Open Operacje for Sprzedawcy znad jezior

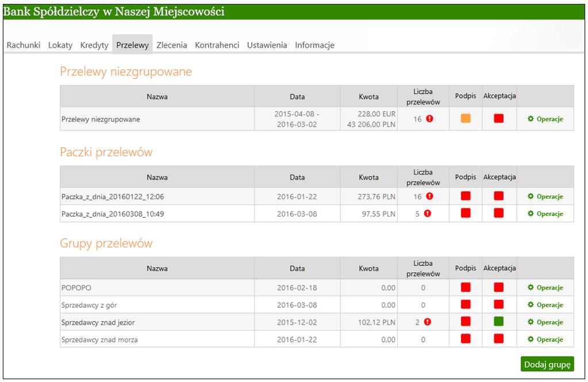545,322
